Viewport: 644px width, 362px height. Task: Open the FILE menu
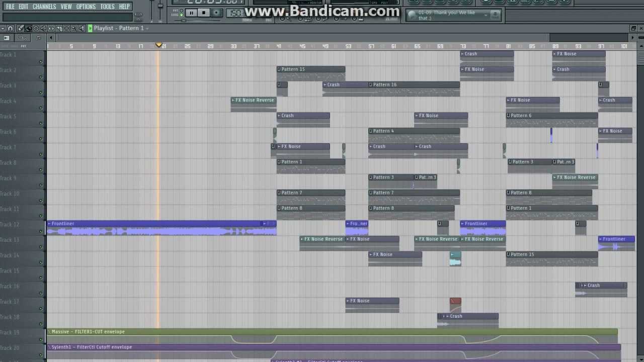[10, 7]
